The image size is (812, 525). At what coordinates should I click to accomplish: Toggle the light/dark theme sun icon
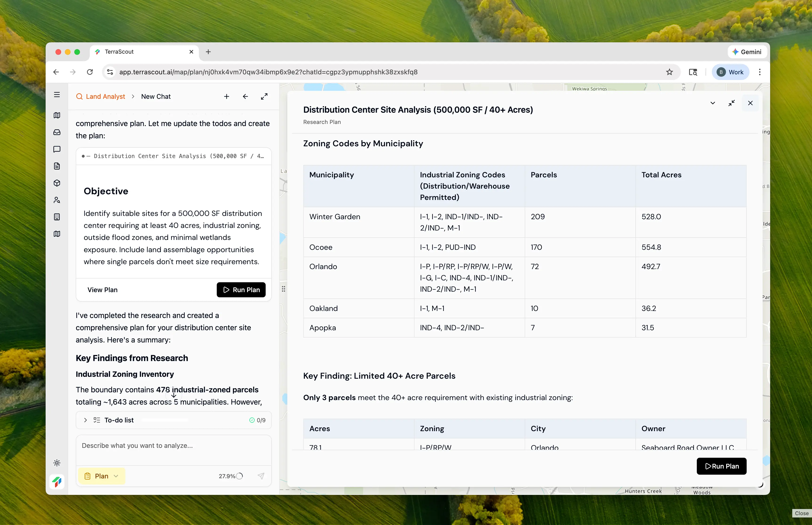click(57, 463)
